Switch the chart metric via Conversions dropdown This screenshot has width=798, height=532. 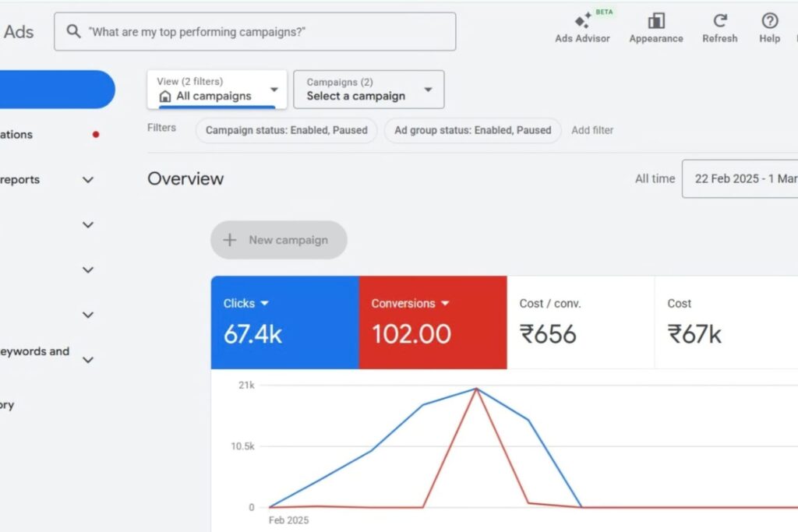[x=445, y=303]
